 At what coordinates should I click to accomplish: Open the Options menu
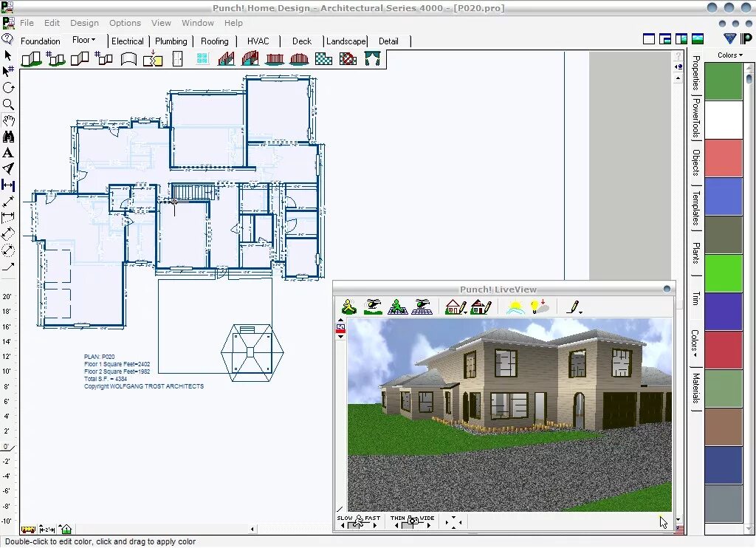point(125,23)
